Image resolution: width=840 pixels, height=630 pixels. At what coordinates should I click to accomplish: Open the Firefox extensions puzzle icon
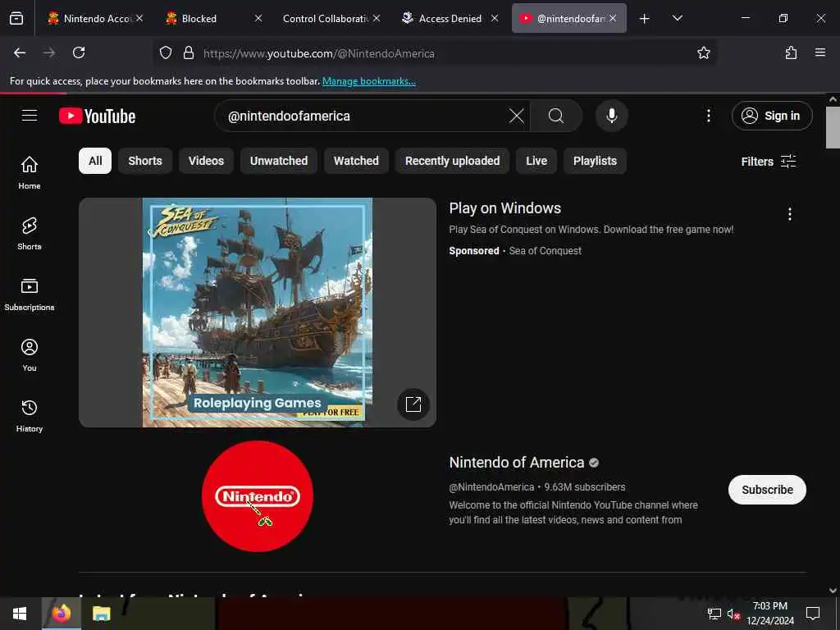791,52
